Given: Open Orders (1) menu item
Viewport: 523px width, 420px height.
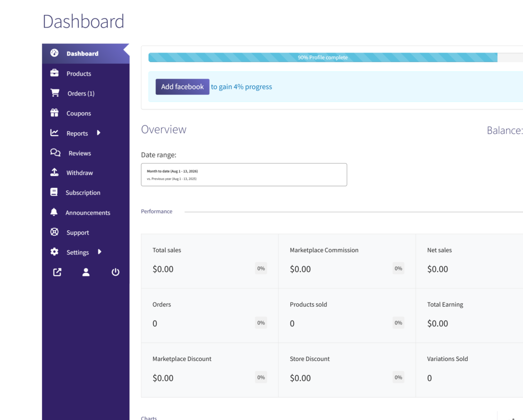Looking at the screenshot, I should (x=86, y=93).
